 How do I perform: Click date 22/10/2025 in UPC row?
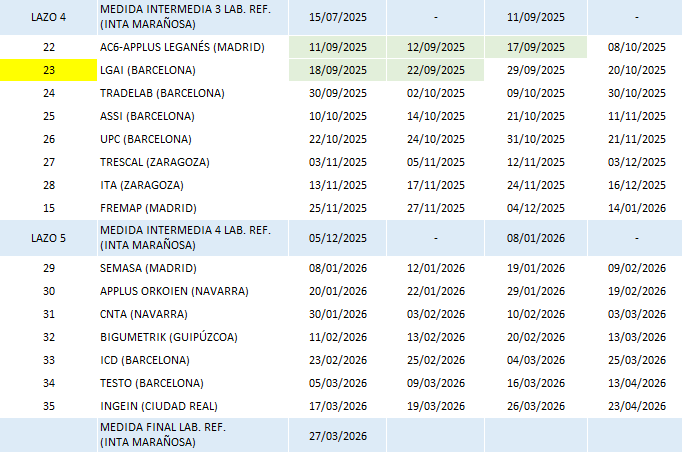click(338, 139)
